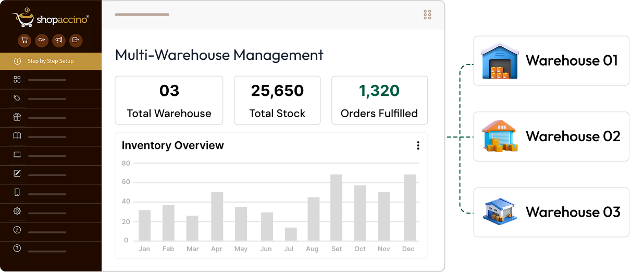Click the gift box sidebar icon
This screenshot has width=644, height=273.
(17, 117)
